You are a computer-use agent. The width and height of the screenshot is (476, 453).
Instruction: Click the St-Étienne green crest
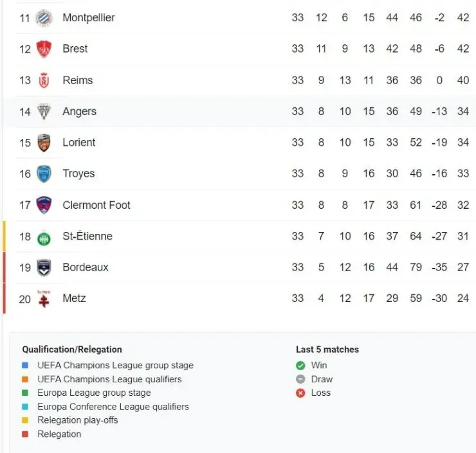point(44,236)
